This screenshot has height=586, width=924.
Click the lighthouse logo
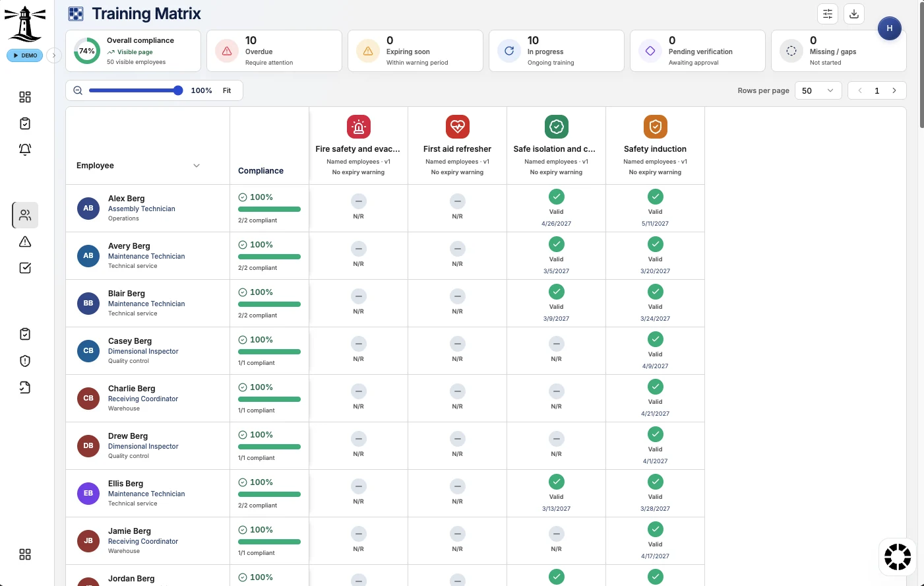pyautogui.click(x=25, y=24)
